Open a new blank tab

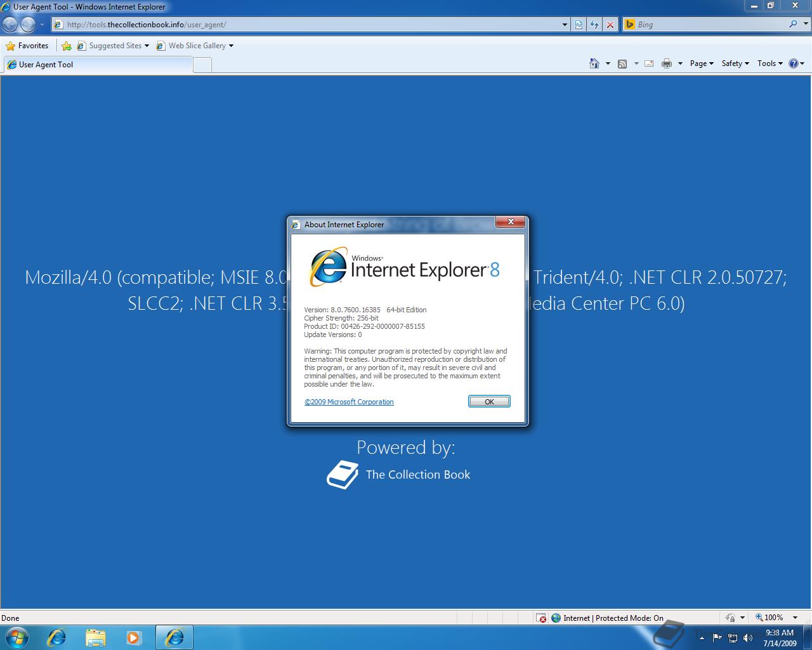click(x=202, y=65)
